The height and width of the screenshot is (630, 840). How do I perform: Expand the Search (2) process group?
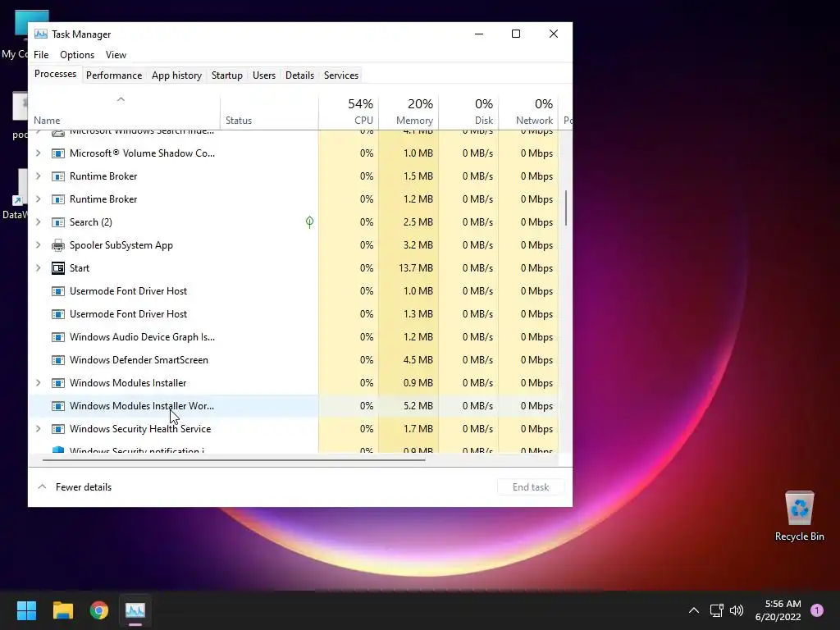click(x=38, y=222)
